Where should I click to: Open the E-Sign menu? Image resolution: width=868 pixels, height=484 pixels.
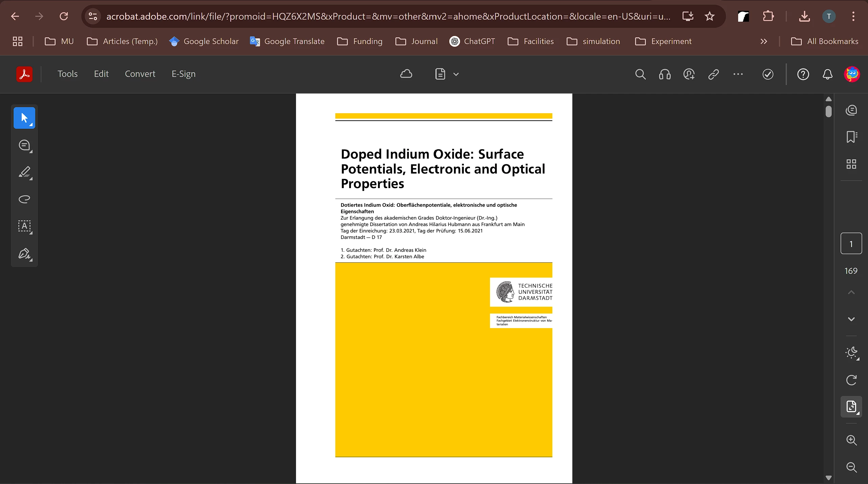pos(183,74)
